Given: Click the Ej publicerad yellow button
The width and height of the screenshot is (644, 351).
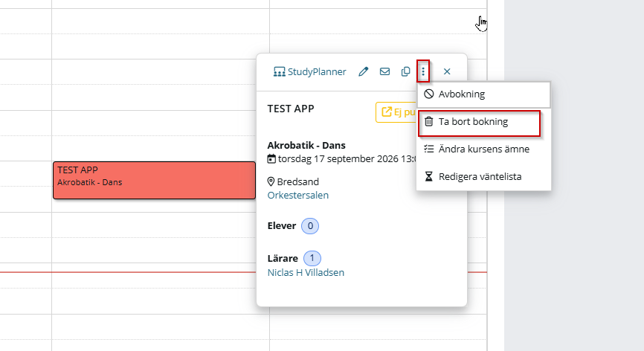Looking at the screenshot, I should click(x=396, y=112).
